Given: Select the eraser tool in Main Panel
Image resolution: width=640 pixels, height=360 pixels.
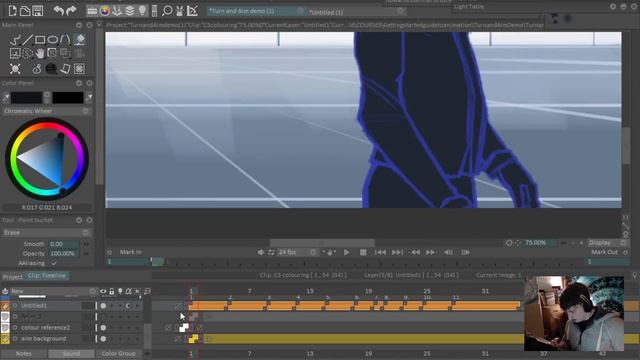Looking at the screenshot, I should click(65, 69).
